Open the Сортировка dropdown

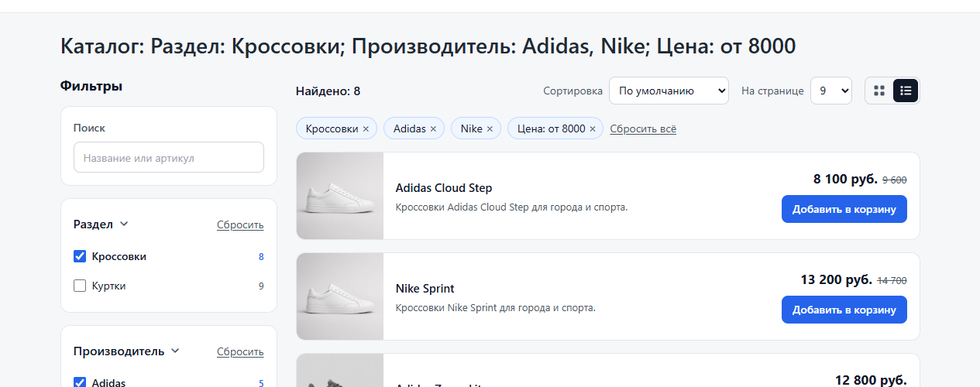[669, 91]
